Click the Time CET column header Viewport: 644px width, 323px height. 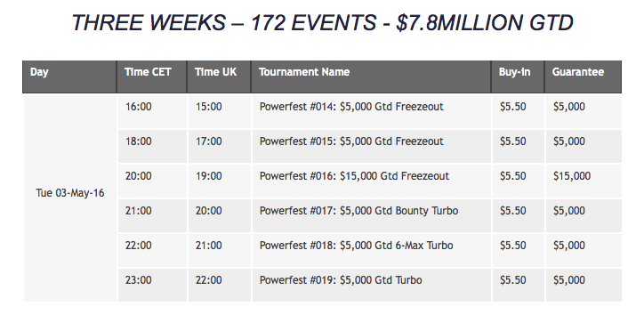click(152, 77)
